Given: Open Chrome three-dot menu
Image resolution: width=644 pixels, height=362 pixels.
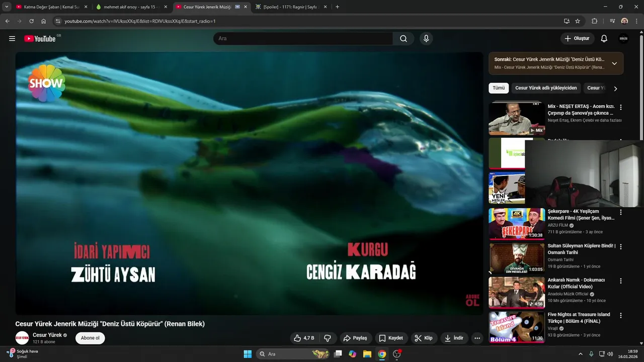Looking at the screenshot, I should tap(637, 21).
